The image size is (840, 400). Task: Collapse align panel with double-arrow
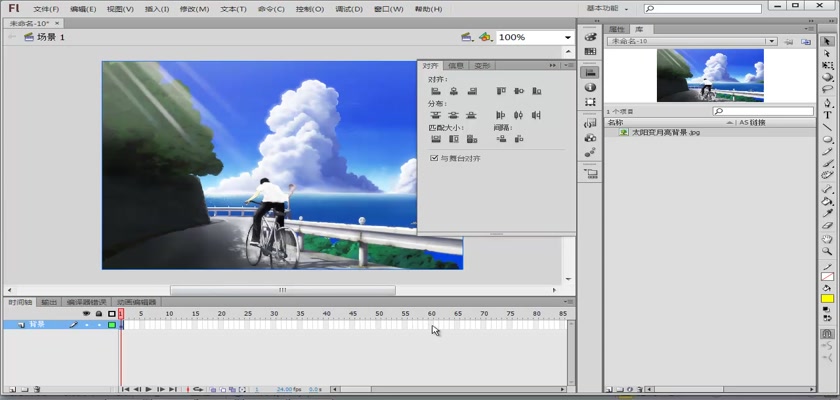tap(552, 65)
